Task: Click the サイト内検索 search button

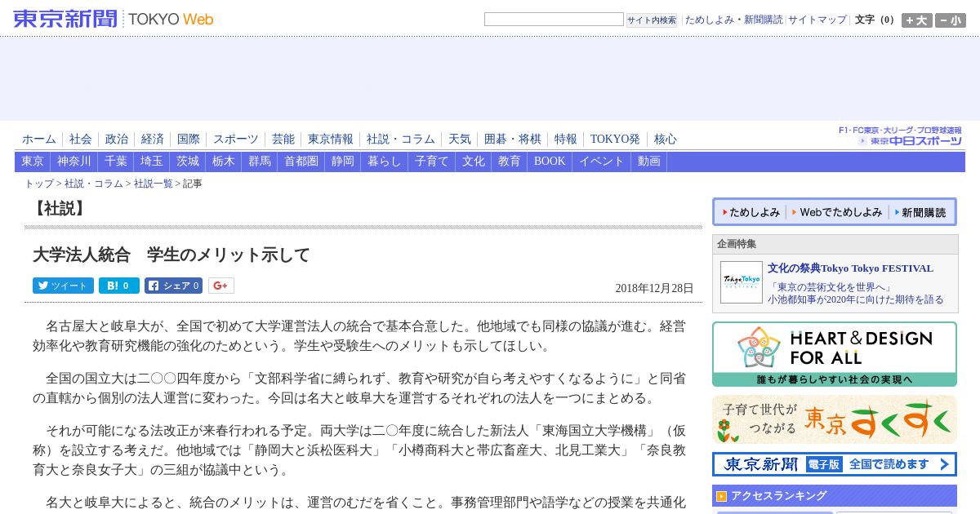Action: pos(652,20)
